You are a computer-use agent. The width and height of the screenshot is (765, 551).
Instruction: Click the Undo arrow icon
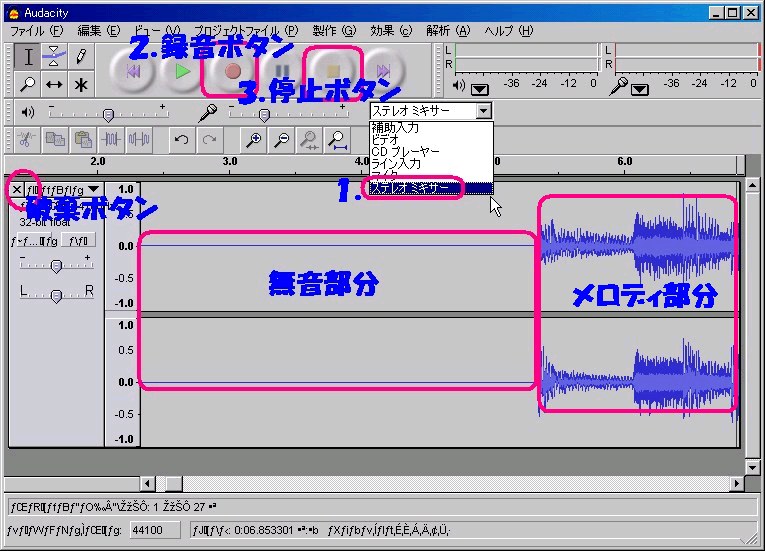pyautogui.click(x=181, y=140)
